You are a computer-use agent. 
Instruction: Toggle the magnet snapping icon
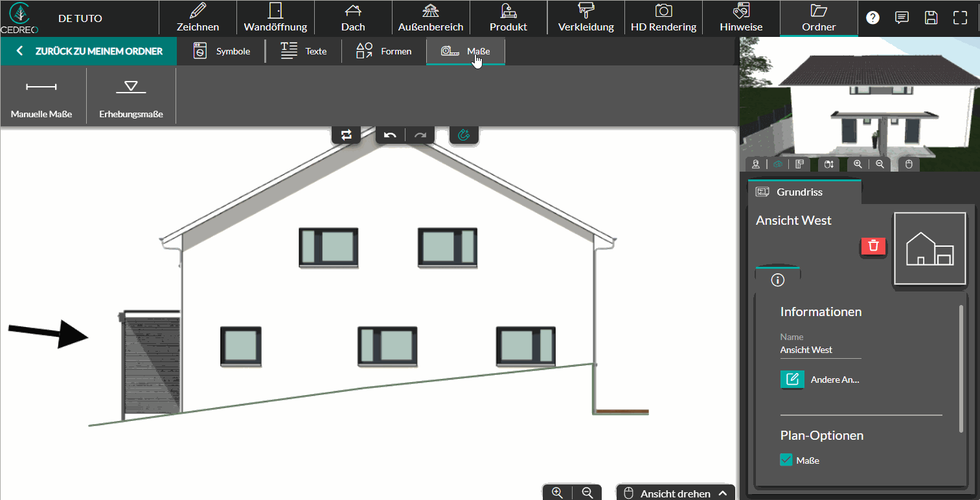pos(464,135)
